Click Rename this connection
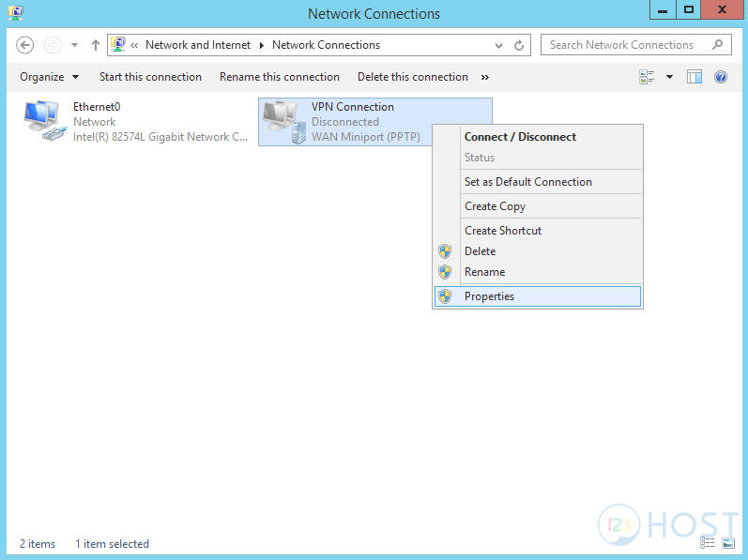748x560 pixels. point(280,77)
